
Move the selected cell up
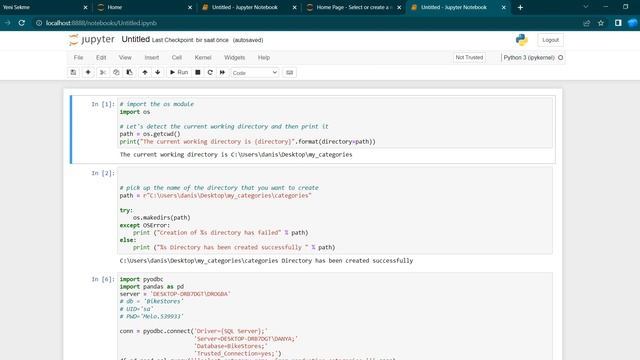(x=145, y=73)
